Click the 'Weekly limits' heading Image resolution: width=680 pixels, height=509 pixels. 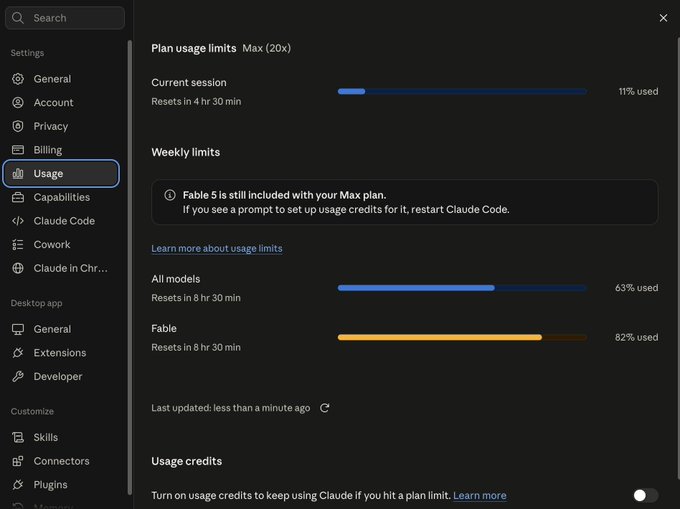click(x=186, y=152)
